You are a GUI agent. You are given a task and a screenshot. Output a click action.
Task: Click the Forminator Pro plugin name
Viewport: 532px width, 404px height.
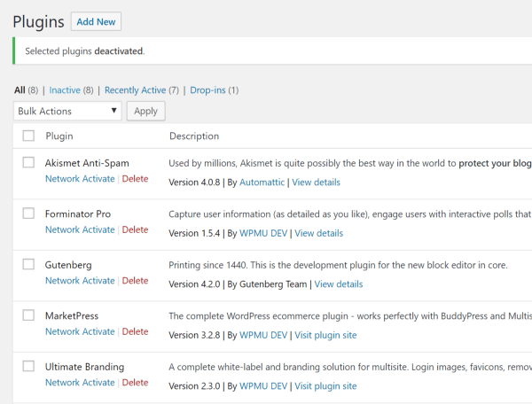coord(78,214)
